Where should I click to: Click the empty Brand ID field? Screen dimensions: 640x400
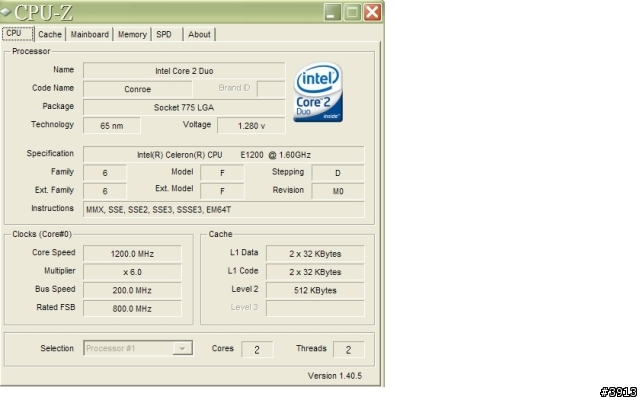pyautogui.click(x=271, y=89)
